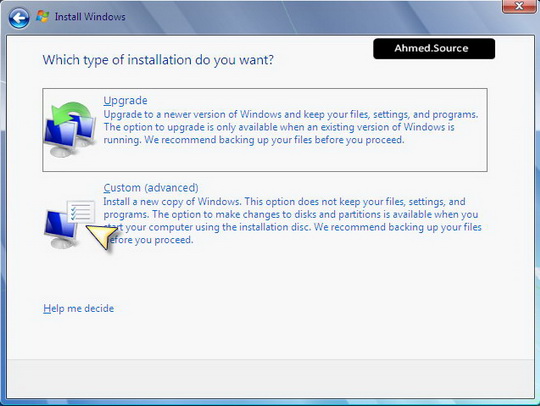Go back using the blue arrow button
This screenshot has width=540, height=406.
tap(19, 18)
